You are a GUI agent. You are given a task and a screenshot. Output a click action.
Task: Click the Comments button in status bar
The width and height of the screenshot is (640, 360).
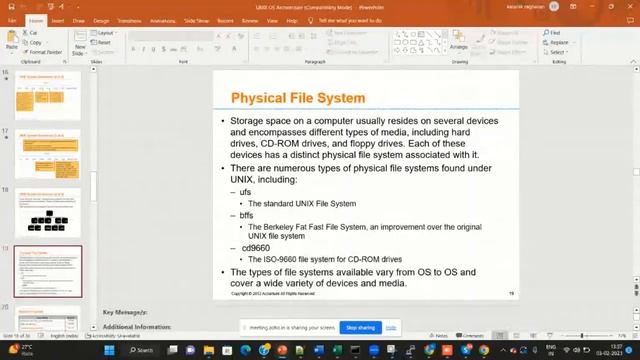coord(470,336)
